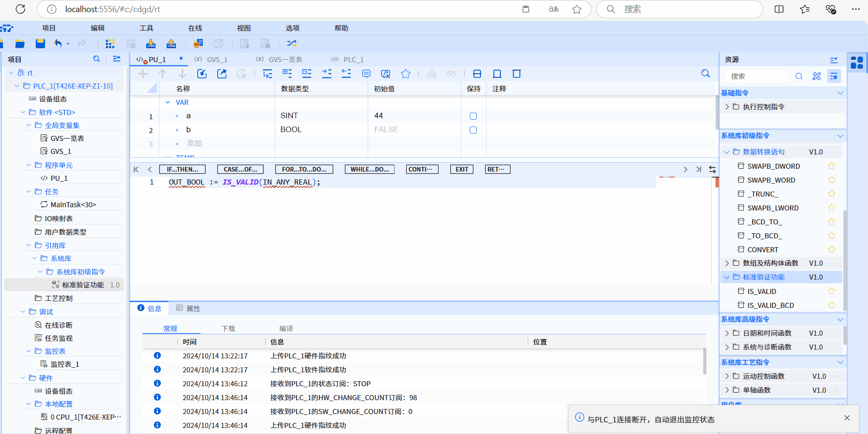Click the open folder toolbar icon
This screenshot has height=434, width=868.
(20, 44)
